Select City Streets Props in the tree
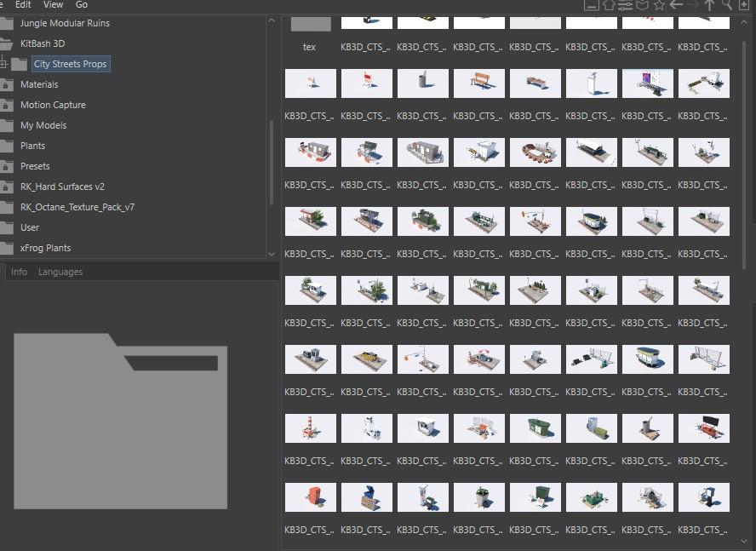This screenshot has height=551, width=756. point(71,64)
